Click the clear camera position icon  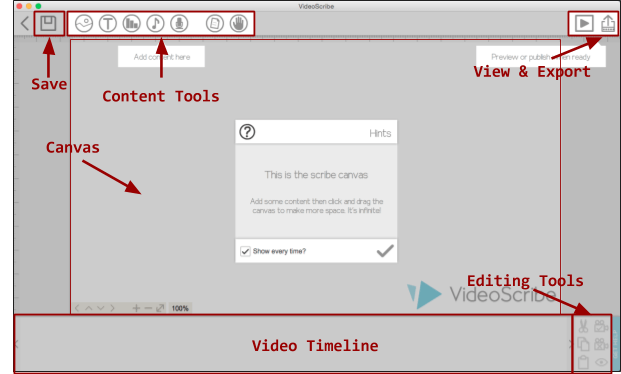(x=601, y=344)
